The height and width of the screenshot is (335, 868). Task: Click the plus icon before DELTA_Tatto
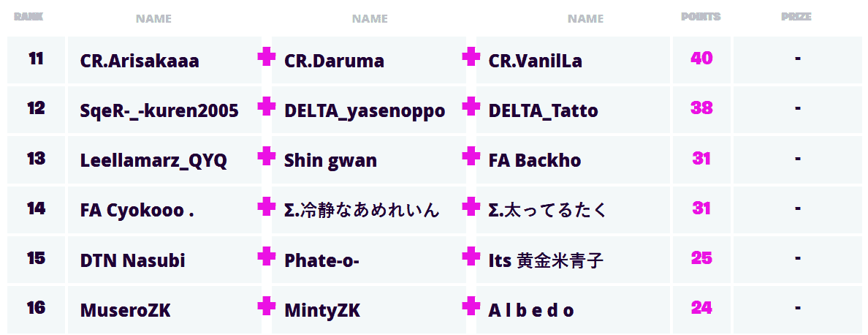pyautogui.click(x=471, y=107)
